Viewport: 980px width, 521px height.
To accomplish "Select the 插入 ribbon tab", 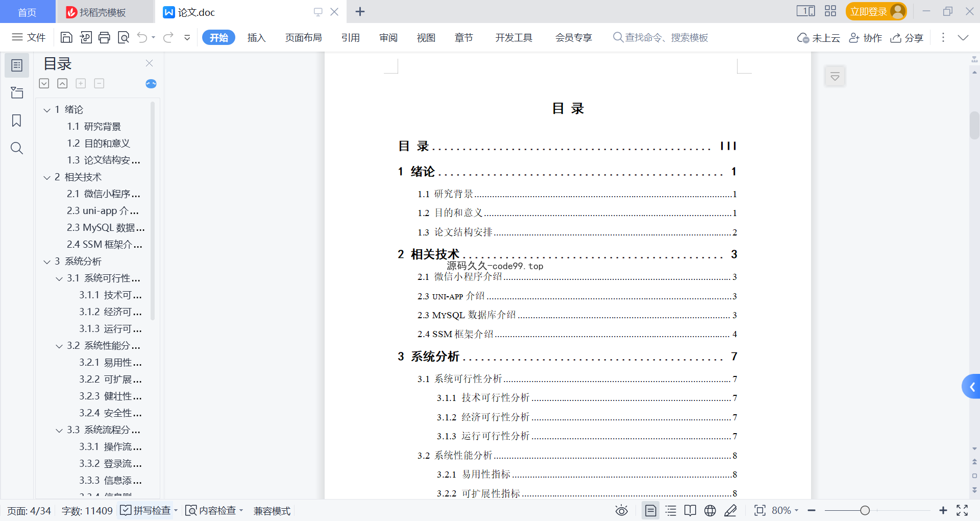I will tap(256, 37).
